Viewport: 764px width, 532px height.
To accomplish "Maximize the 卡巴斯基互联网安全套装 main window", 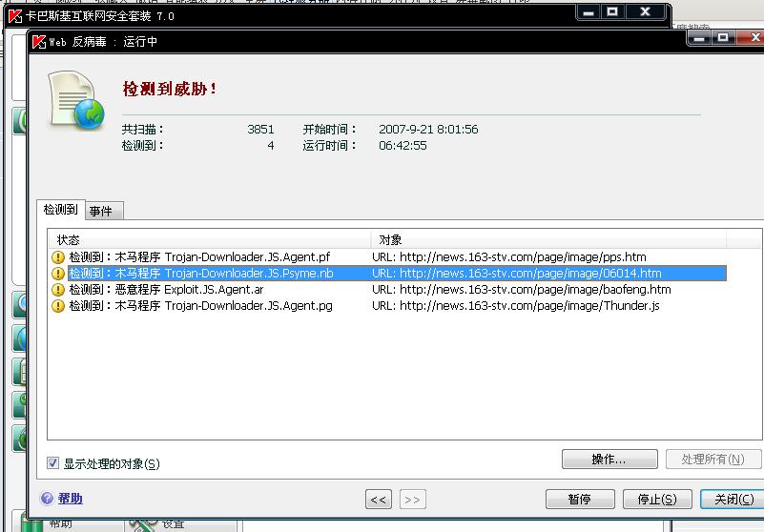I will (612, 12).
